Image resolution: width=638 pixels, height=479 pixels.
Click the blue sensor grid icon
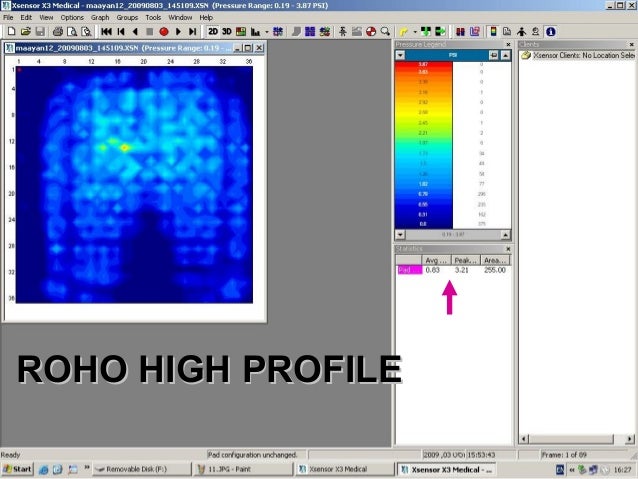278,31
